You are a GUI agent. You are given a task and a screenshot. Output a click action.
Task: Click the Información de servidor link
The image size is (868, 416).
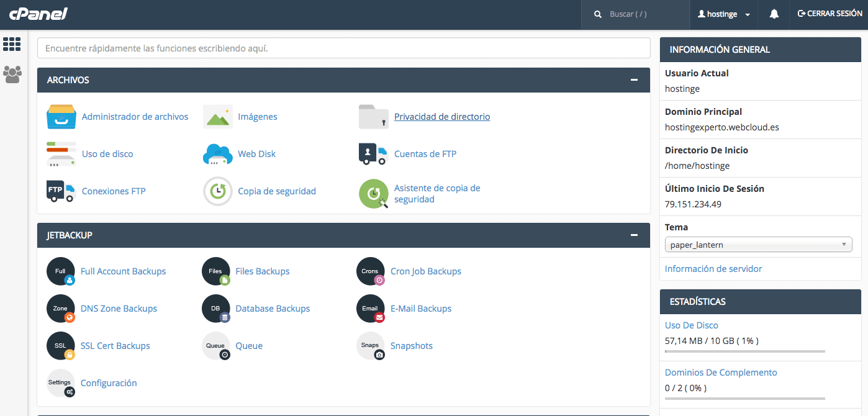click(x=713, y=269)
